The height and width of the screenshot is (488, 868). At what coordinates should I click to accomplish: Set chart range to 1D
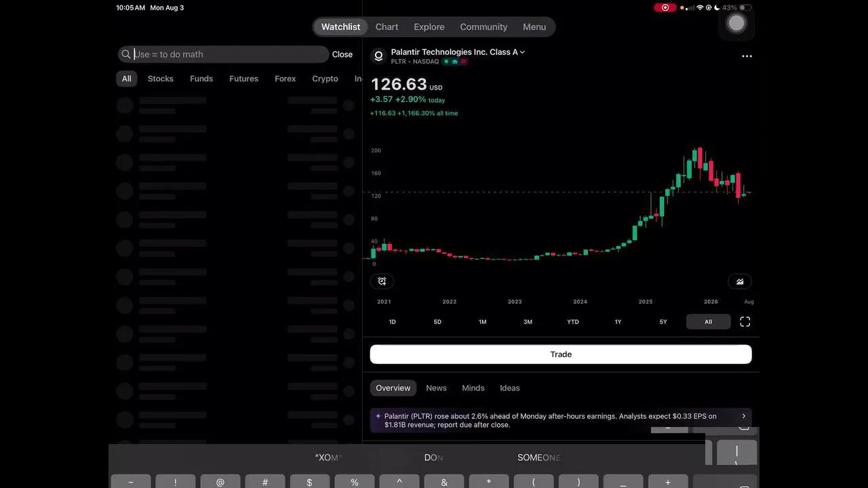click(x=392, y=322)
